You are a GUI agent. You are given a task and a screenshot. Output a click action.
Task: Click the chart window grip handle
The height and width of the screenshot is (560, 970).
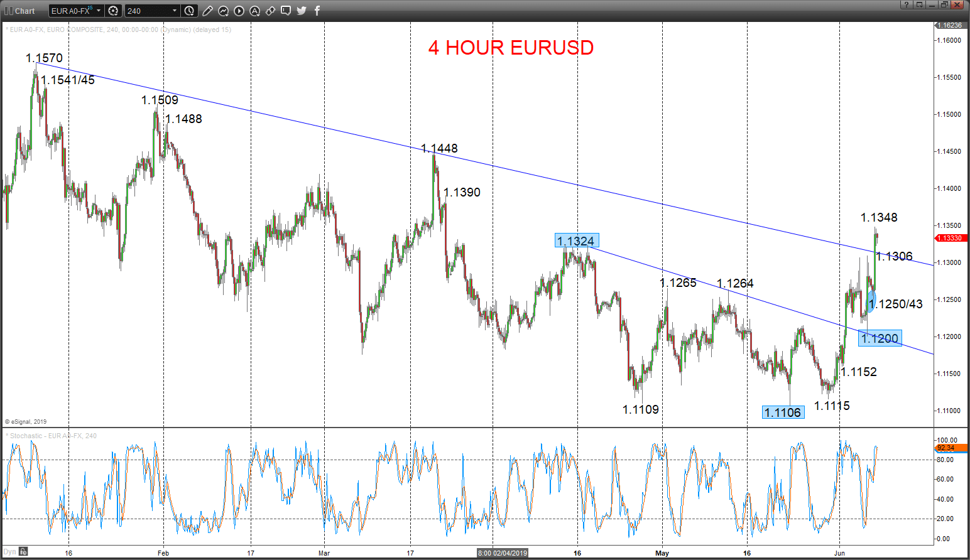(8, 11)
